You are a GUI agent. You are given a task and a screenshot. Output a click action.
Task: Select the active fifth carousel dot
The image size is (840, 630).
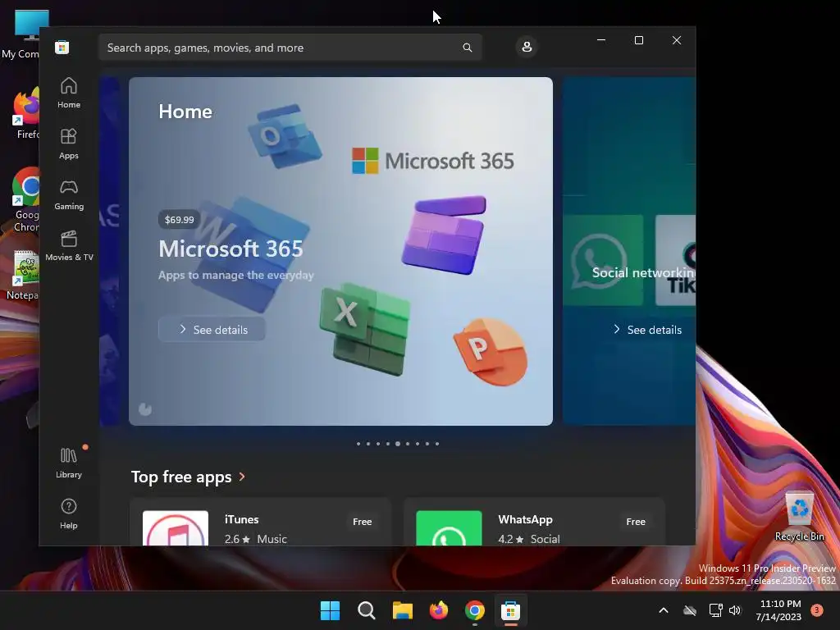pos(398,444)
